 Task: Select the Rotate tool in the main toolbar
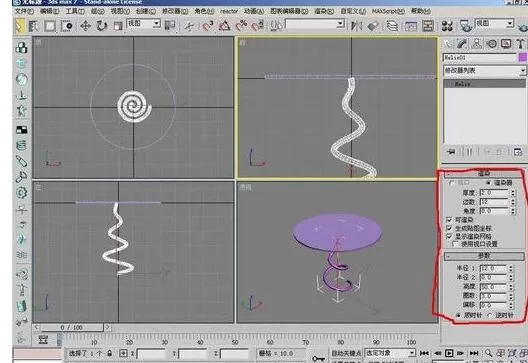(101, 26)
